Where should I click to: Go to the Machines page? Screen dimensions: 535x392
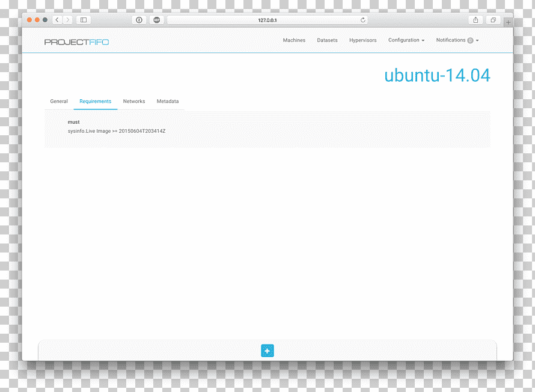click(294, 40)
